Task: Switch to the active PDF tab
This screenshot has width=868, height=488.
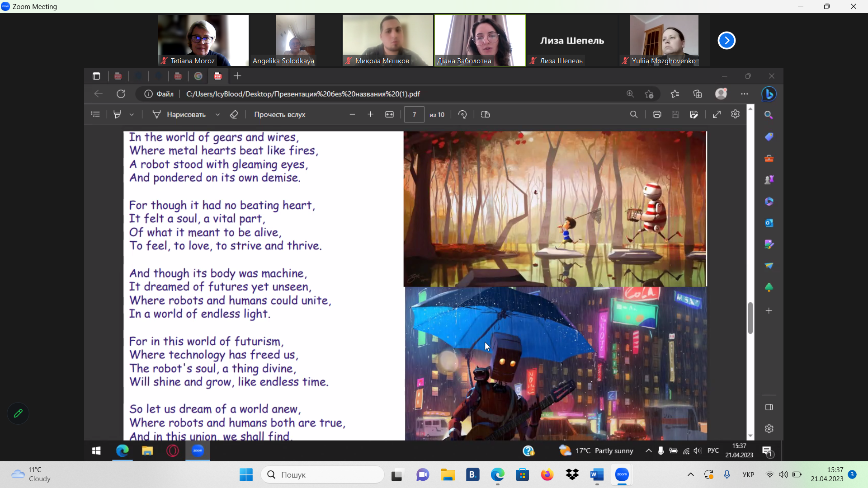Action: pos(218,76)
